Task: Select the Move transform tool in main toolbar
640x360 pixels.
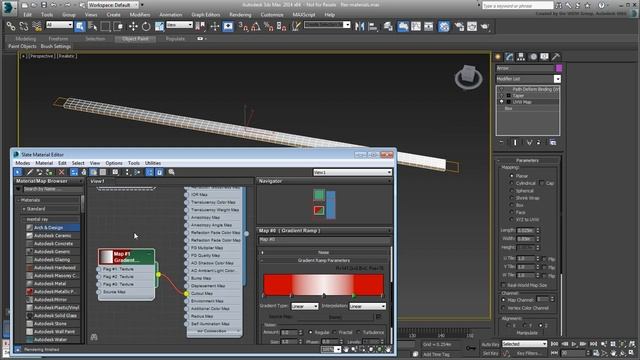Action: click(x=133, y=27)
